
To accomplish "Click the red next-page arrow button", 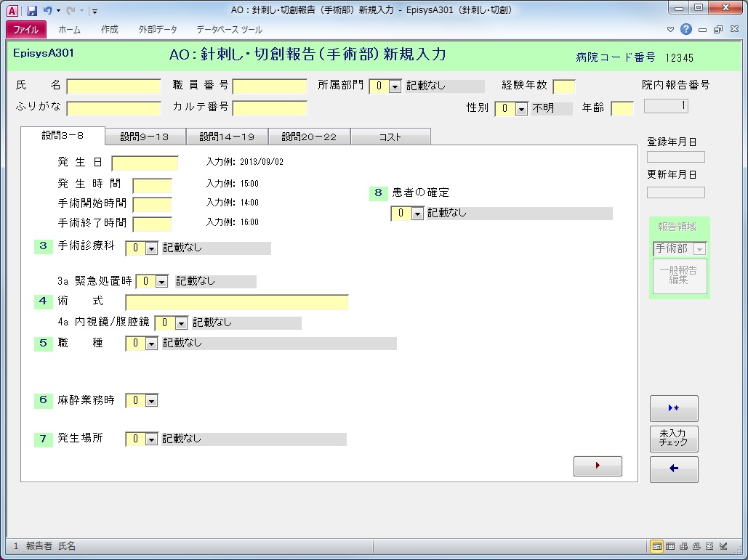I will pyautogui.click(x=598, y=466).
